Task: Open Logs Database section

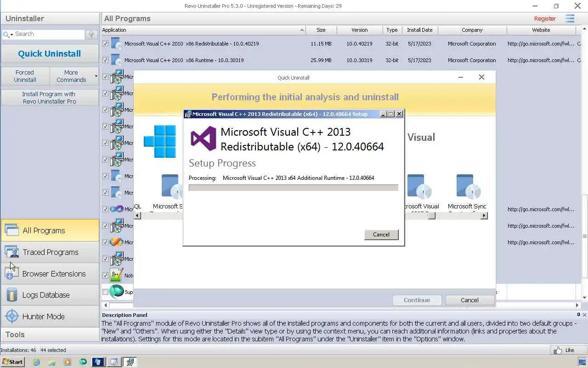Action: point(50,295)
